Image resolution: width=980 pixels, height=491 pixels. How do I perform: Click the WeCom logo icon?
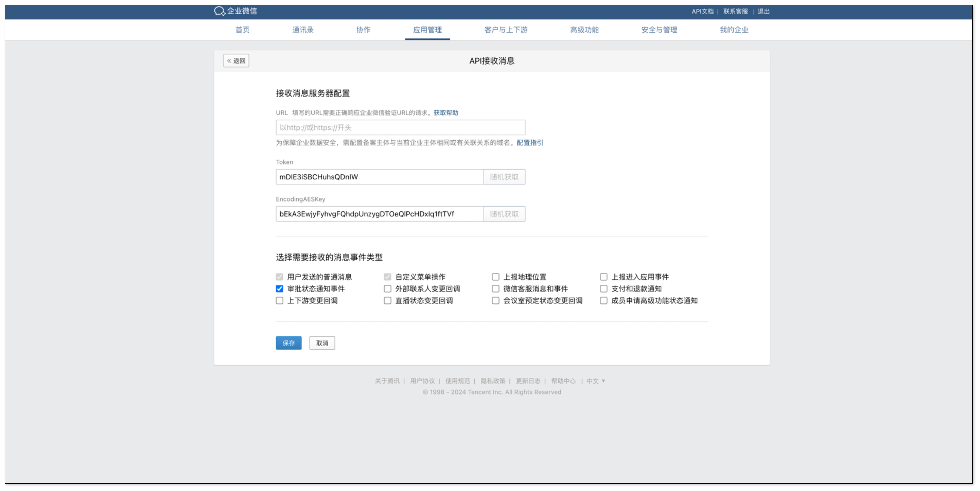pyautogui.click(x=220, y=11)
